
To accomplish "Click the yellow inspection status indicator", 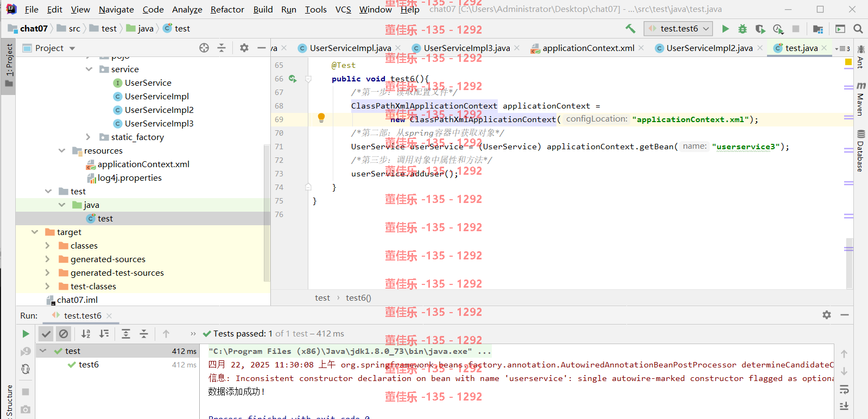I will [x=848, y=62].
